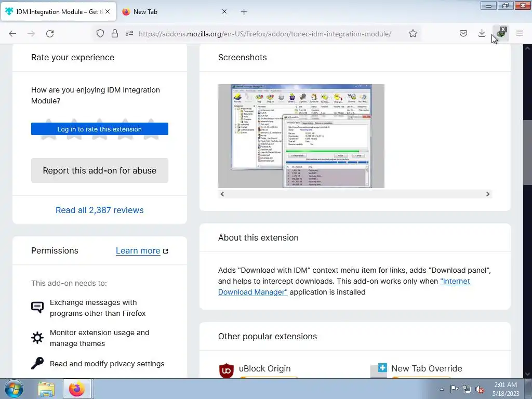Select the IDM Integration Module tab
This screenshot has width=532, height=399.
pos(58,12)
